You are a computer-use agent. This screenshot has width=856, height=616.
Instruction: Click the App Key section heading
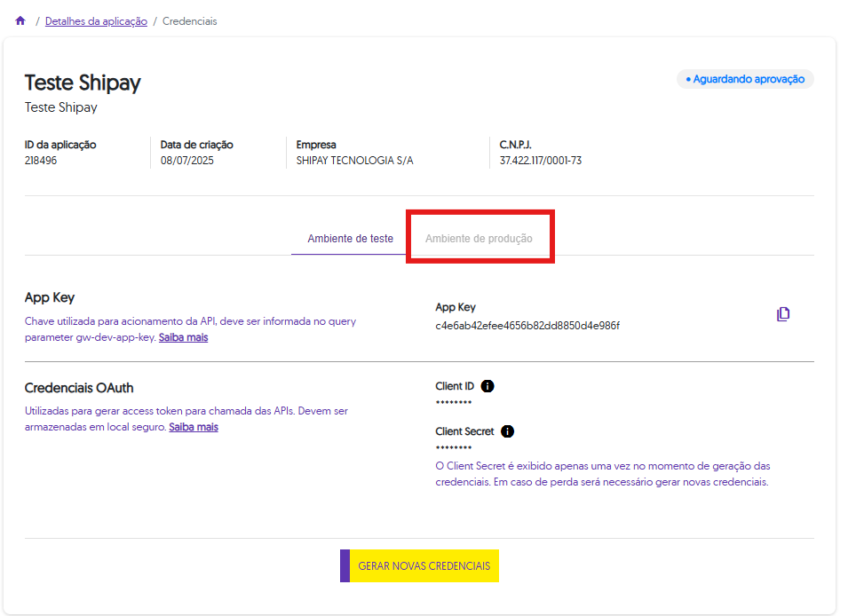50,298
